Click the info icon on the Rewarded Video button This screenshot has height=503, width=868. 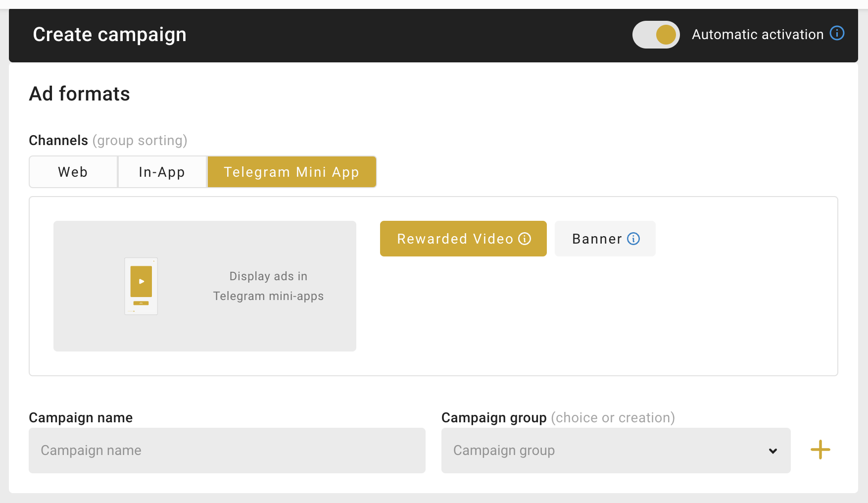click(x=525, y=239)
